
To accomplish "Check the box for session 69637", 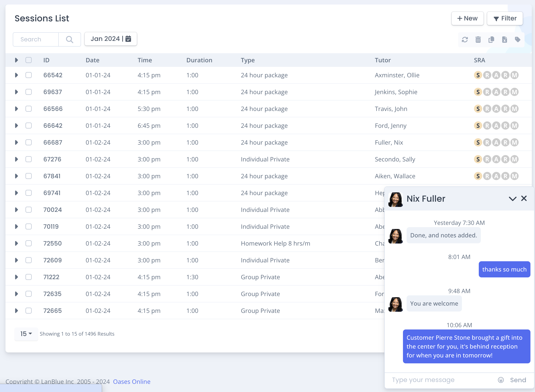I will pos(28,92).
